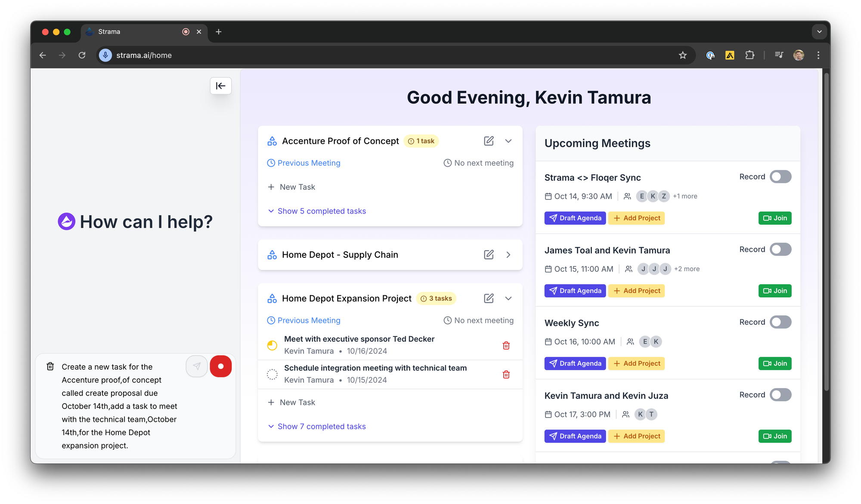Expand the Home Depot - Supply Chain project
Image resolution: width=861 pixels, height=504 pixels.
click(x=508, y=254)
